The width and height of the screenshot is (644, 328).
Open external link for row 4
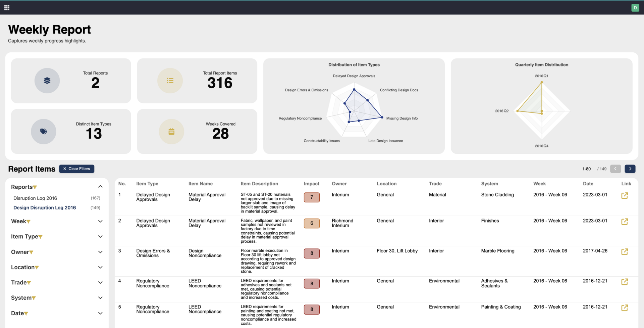[625, 282]
